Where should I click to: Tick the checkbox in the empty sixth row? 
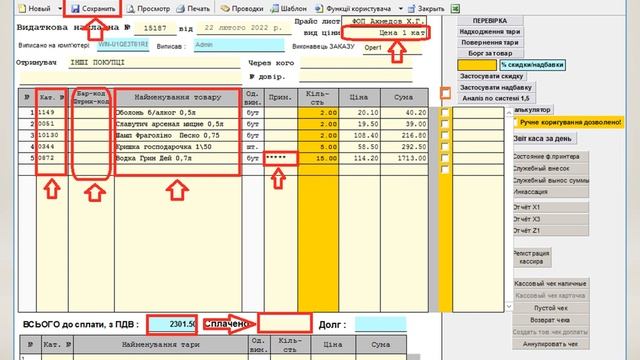(445, 169)
